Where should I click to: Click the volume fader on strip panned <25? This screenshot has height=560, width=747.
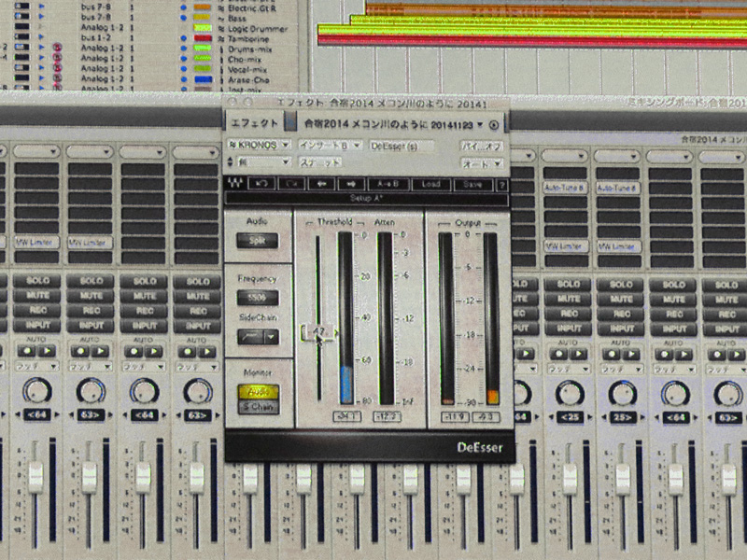570,478
